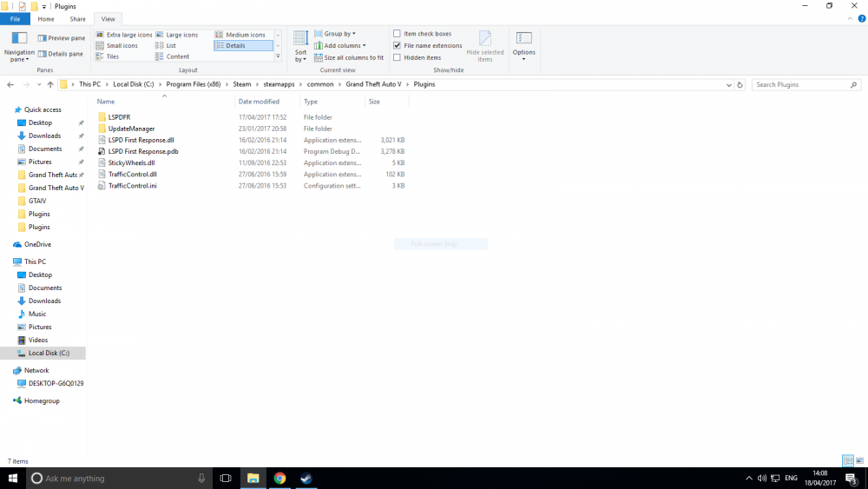868x489 pixels.
Task: Select the Details layout
Action: click(x=243, y=45)
